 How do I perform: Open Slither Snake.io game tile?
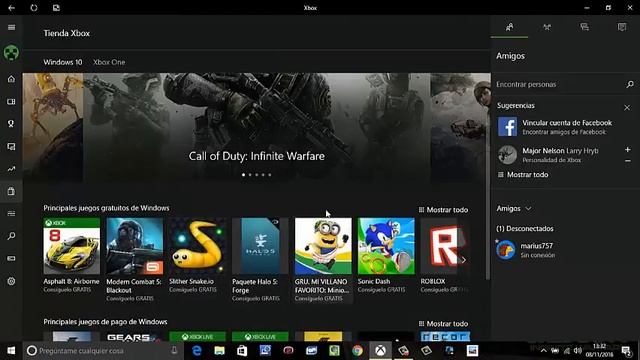point(198,256)
